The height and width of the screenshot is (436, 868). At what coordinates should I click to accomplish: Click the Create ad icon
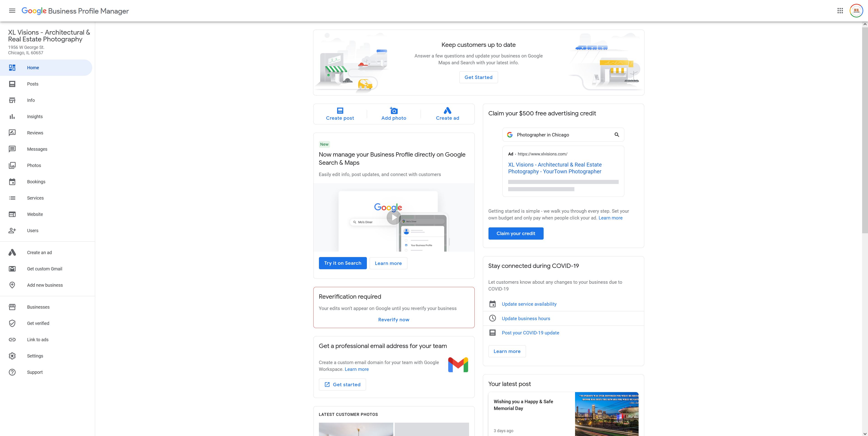coord(447,111)
